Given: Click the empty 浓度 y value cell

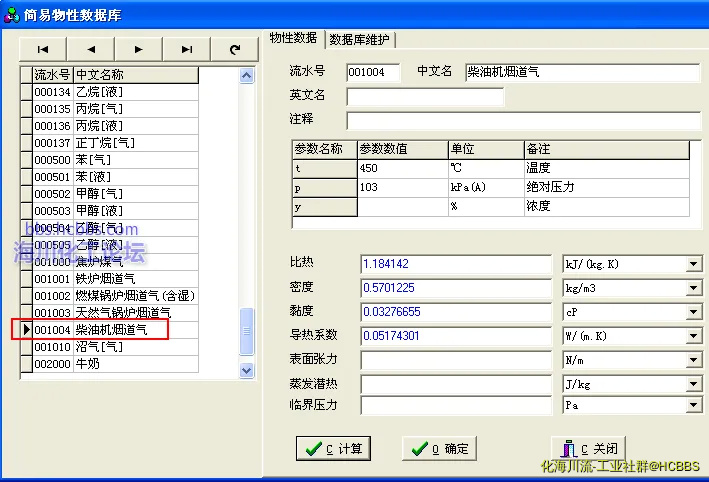Looking at the screenshot, I should coord(403,207).
